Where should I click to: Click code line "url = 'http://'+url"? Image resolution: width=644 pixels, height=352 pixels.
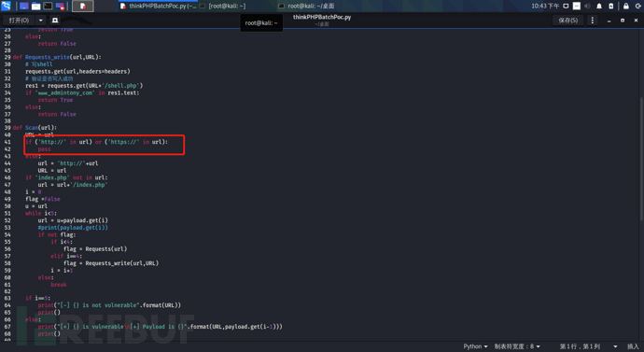click(68, 163)
